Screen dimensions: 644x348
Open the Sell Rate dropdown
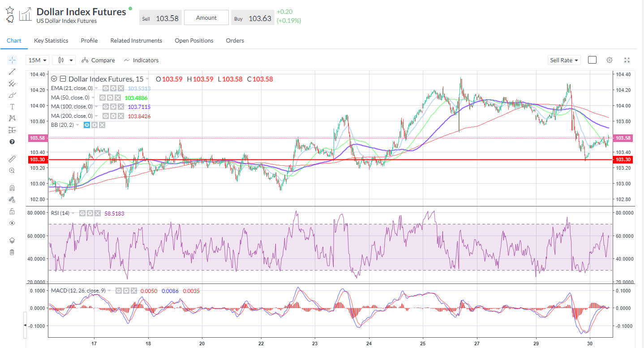(564, 60)
